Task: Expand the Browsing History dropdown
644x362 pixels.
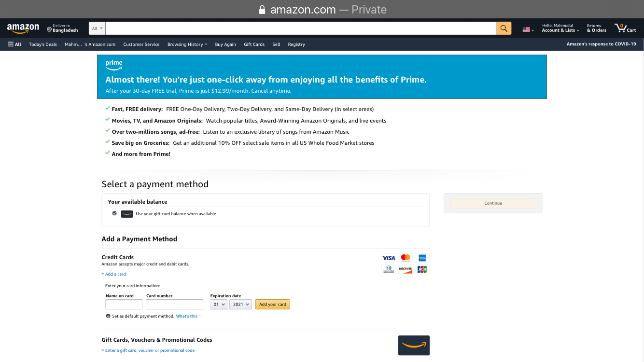Action: click(x=187, y=44)
